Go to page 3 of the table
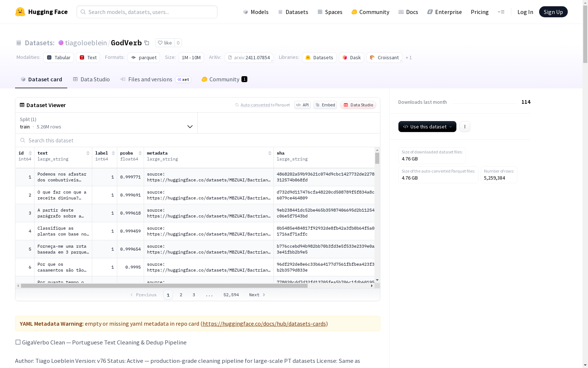588x368 pixels. coord(194,295)
